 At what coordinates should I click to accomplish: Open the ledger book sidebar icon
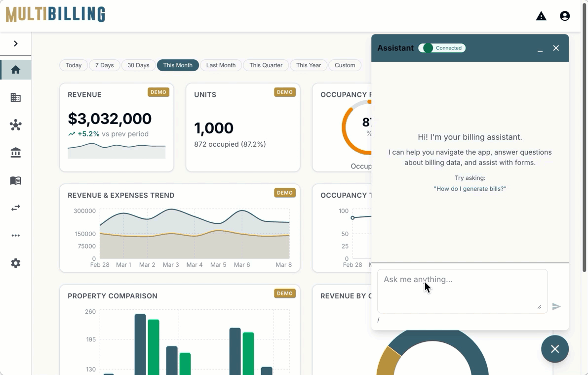point(16,180)
